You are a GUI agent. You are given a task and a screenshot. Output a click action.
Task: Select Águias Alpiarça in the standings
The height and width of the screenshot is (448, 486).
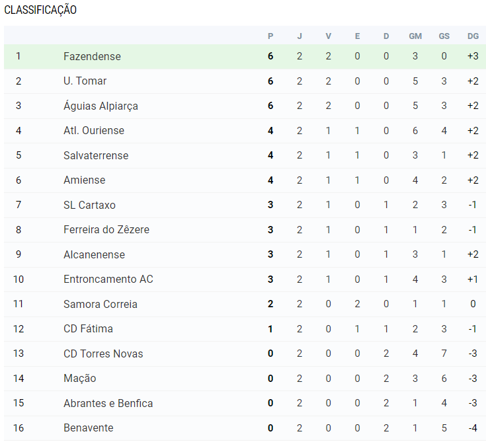pyautogui.click(x=101, y=106)
